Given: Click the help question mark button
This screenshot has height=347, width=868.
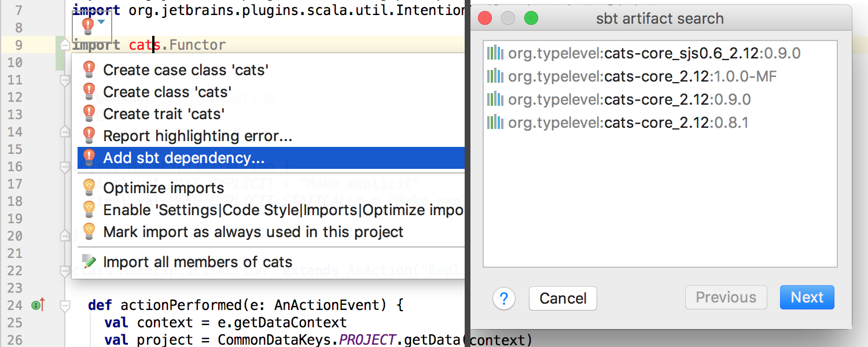Looking at the screenshot, I should 503,298.
